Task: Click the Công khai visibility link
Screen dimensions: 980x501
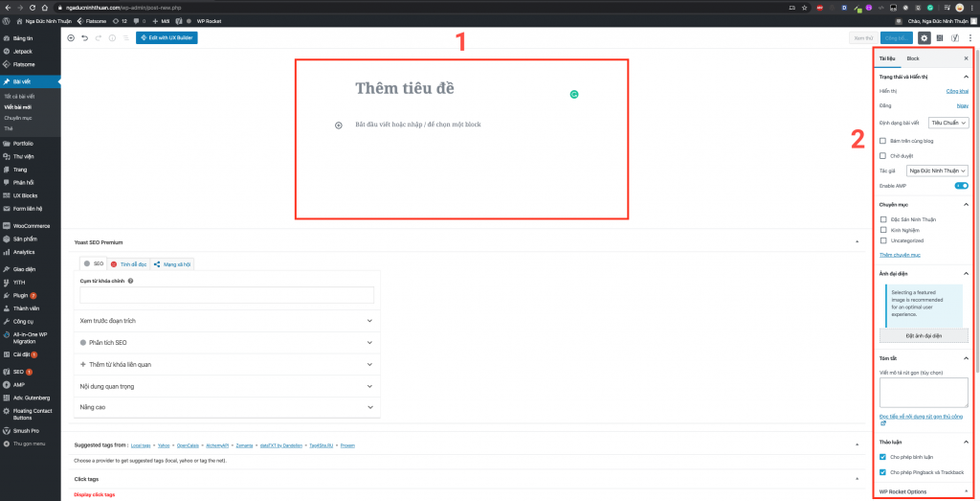Action: (x=957, y=91)
